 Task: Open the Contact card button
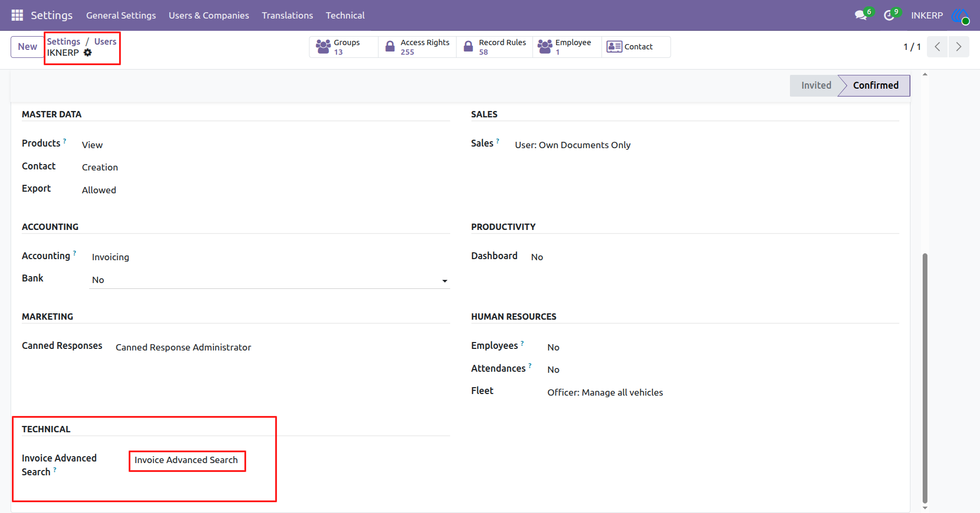(636, 47)
